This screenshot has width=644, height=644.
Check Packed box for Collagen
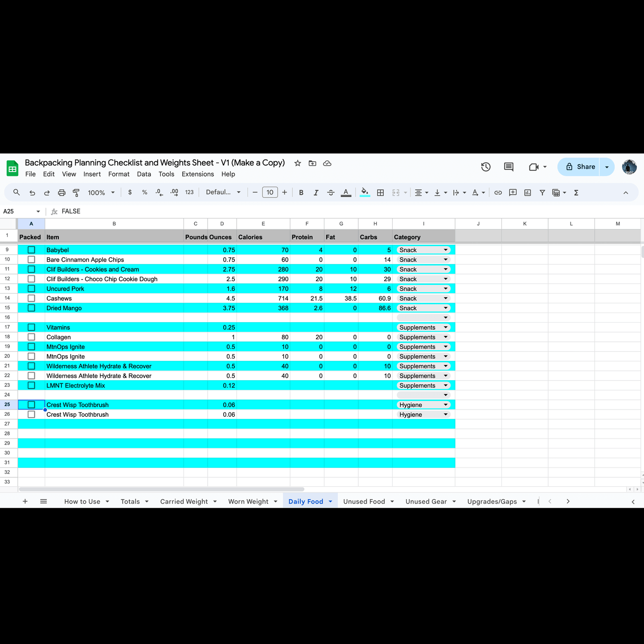[x=31, y=337]
